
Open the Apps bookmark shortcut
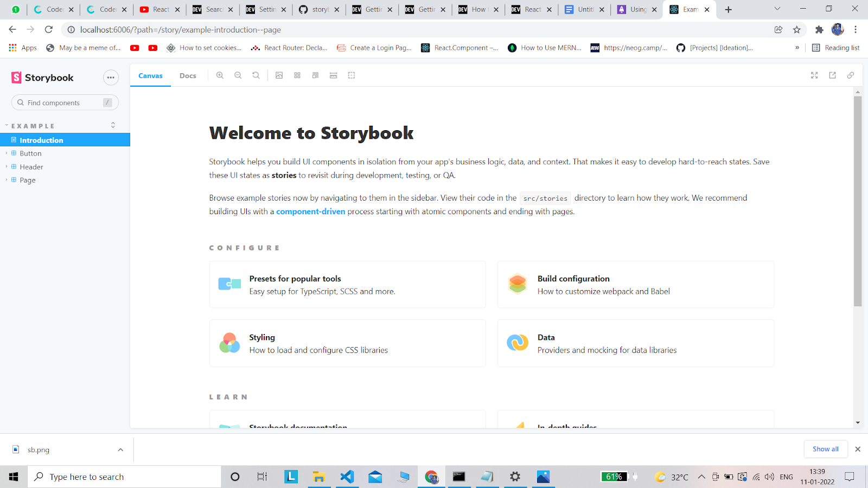coord(23,48)
